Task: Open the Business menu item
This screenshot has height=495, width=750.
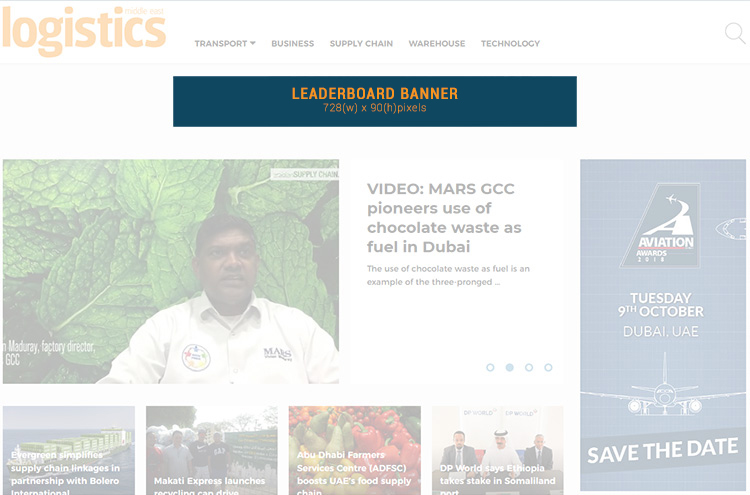Action: (293, 44)
